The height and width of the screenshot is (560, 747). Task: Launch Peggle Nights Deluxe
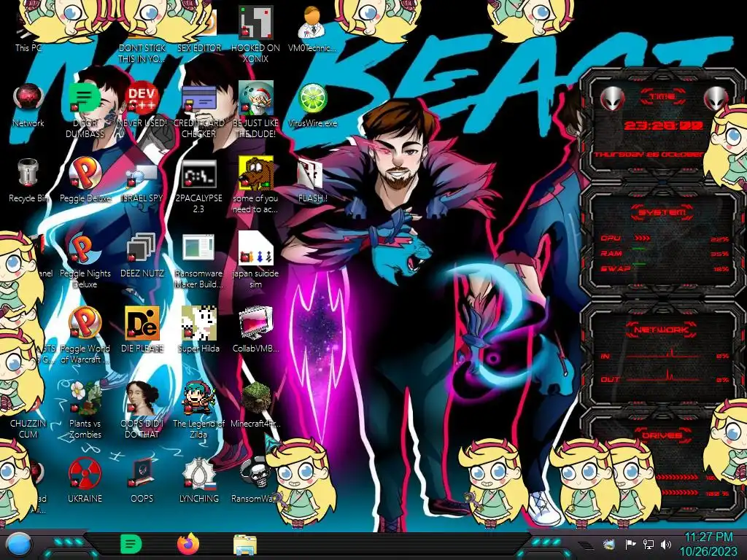(85, 260)
